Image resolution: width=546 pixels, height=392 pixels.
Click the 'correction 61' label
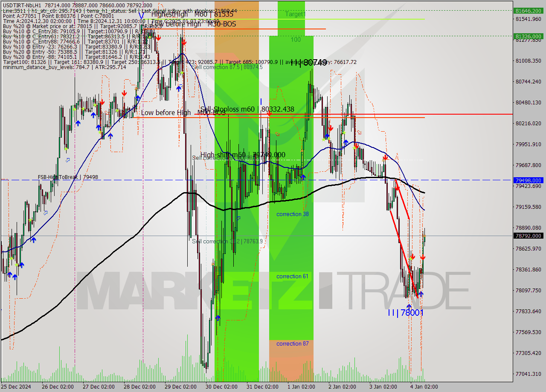pos(293,276)
